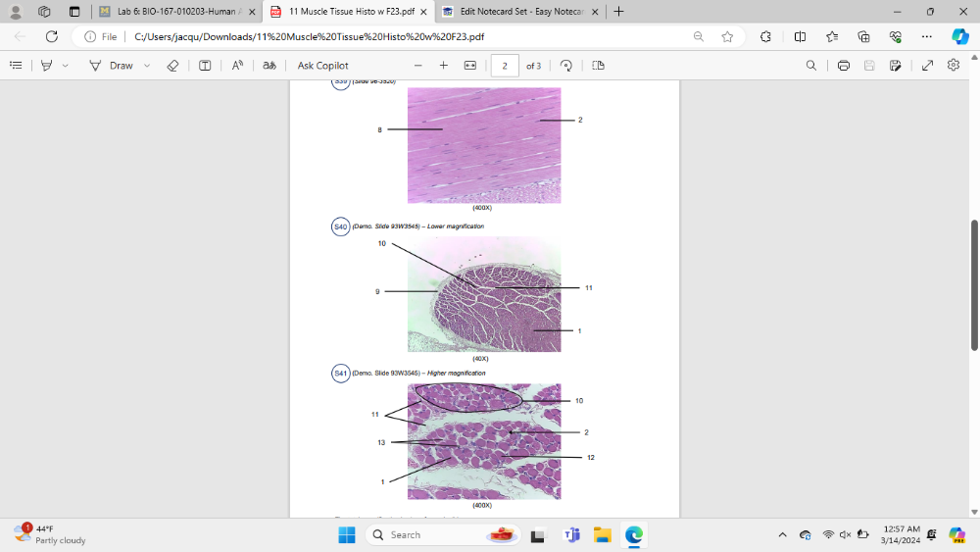
Task: Start Read aloud for the PDF
Action: coord(237,66)
